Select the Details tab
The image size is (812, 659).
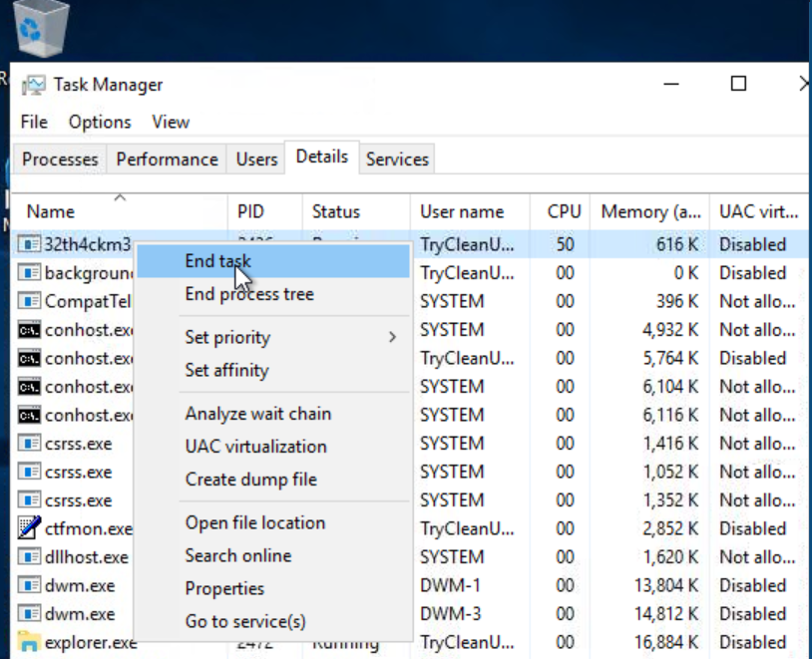[x=321, y=157]
